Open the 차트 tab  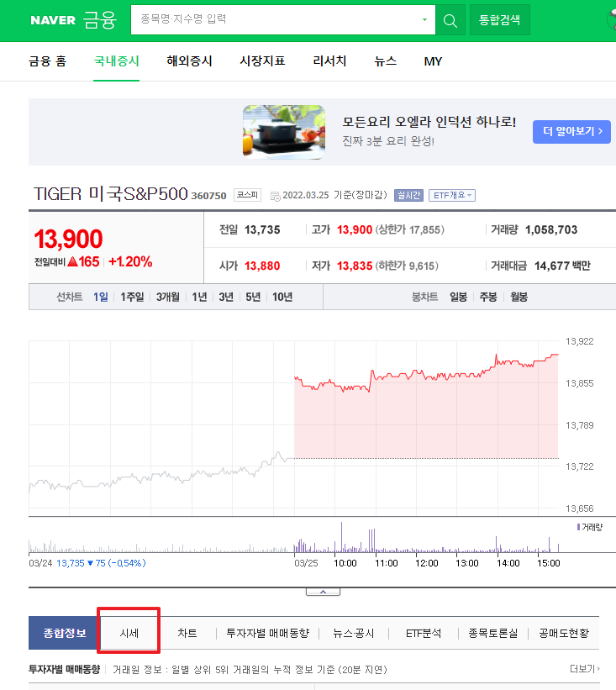coord(187,633)
